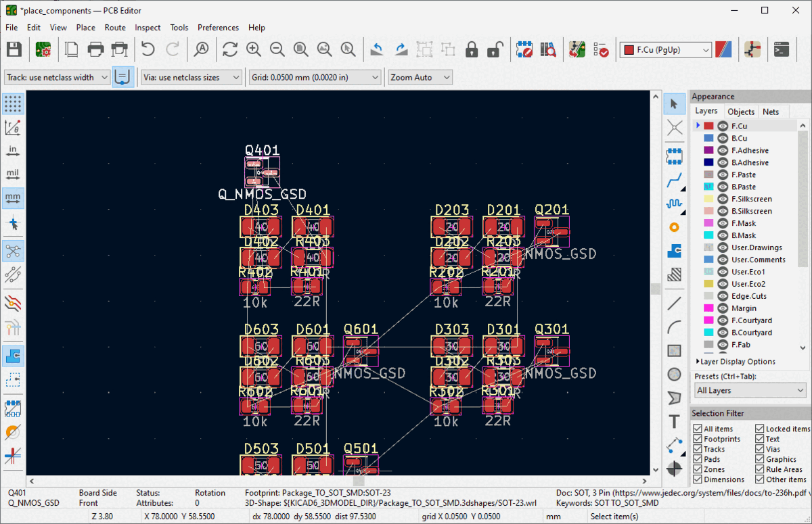
Task: Select Add Footprint tool
Action: (x=674, y=156)
